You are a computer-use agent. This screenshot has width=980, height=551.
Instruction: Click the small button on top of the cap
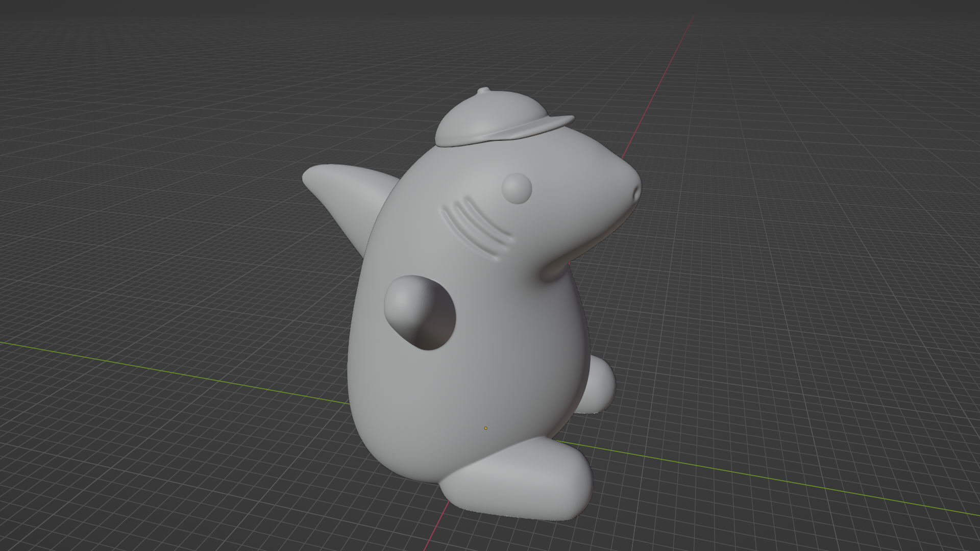point(483,92)
